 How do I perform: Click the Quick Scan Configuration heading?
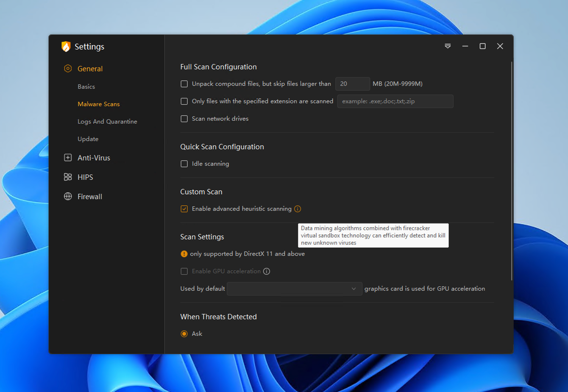click(222, 147)
